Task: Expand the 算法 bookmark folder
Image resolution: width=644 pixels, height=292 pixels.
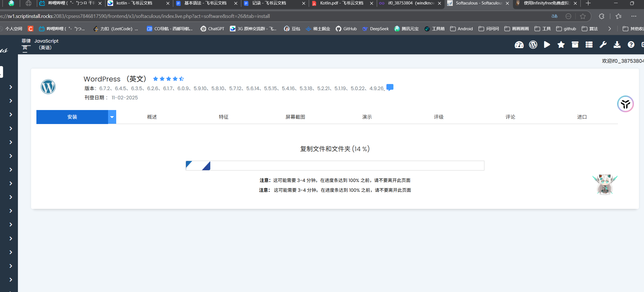Action: (590, 29)
